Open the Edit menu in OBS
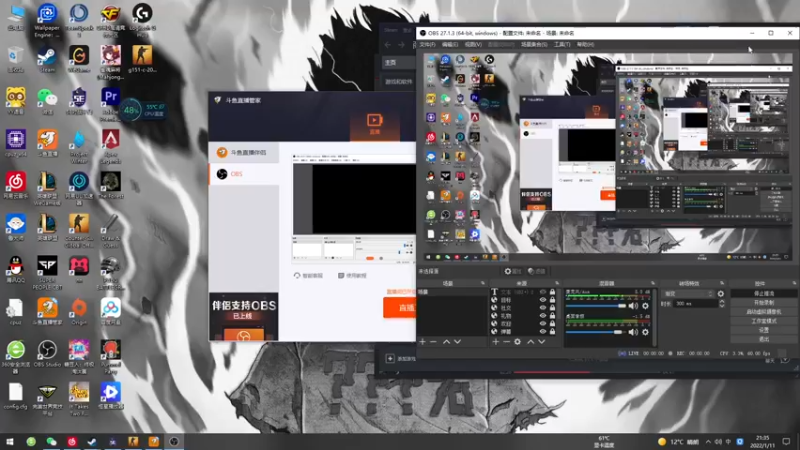 point(449,44)
